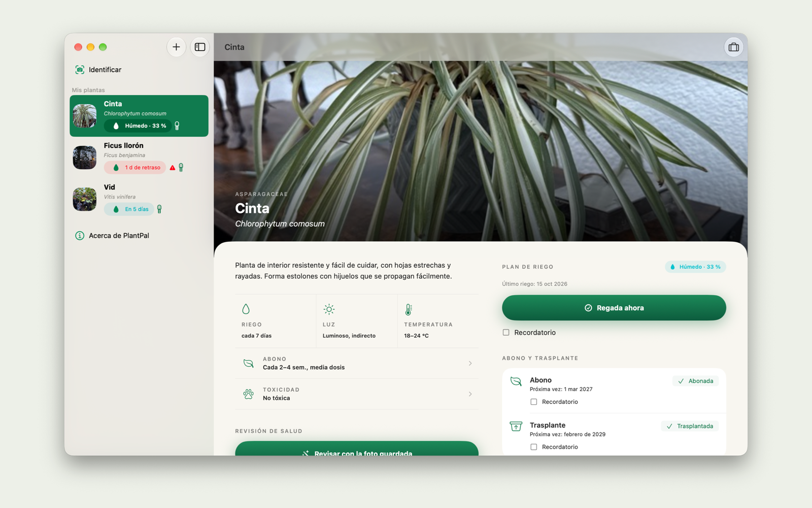This screenshot has width=812, height=508.
Task: Select the Vid plant in the sidebar
Action: coord(139,199)
